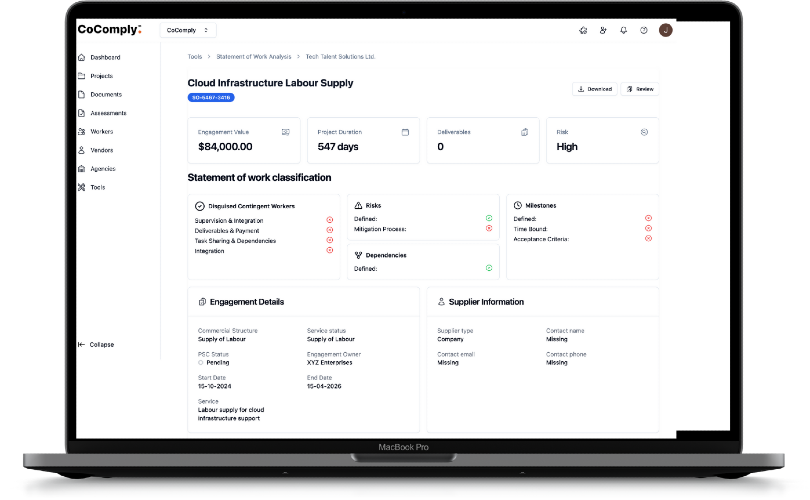Viewport: 810px width, 500px height.
Task: Open Projects in the sidebar
Action: pos(96,76)
